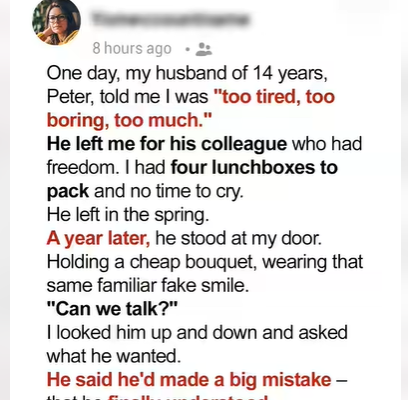Screen dimensions: 408x400
Task: Open the blurred author name link
Action: click(171, 19)
